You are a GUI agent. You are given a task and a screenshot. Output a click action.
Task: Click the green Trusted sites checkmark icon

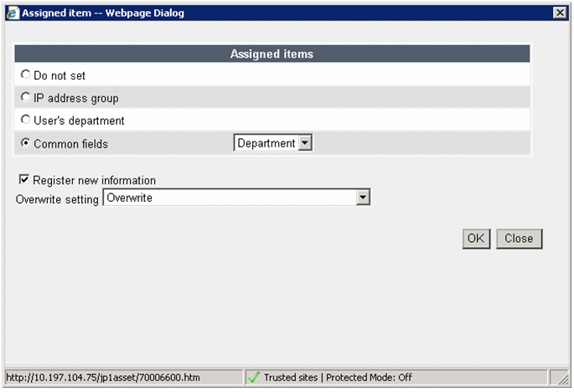[253, 378]
